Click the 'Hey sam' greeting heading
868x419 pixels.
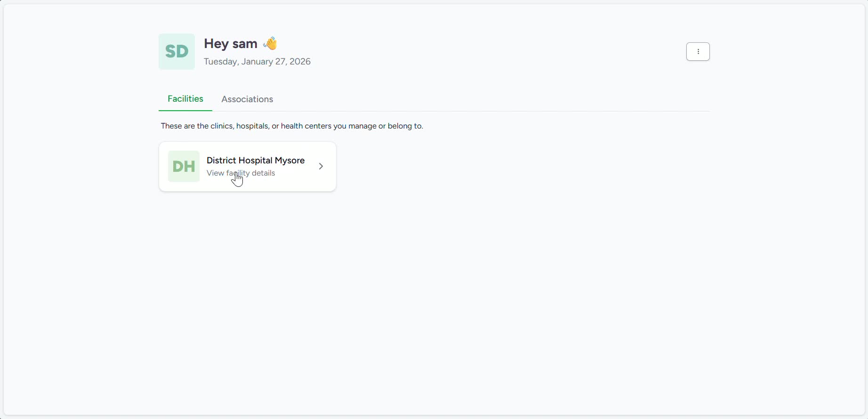point(241,44)
